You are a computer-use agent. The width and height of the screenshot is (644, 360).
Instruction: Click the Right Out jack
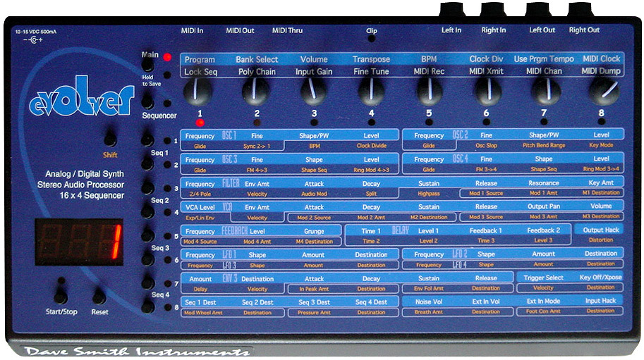click(581, 10)
